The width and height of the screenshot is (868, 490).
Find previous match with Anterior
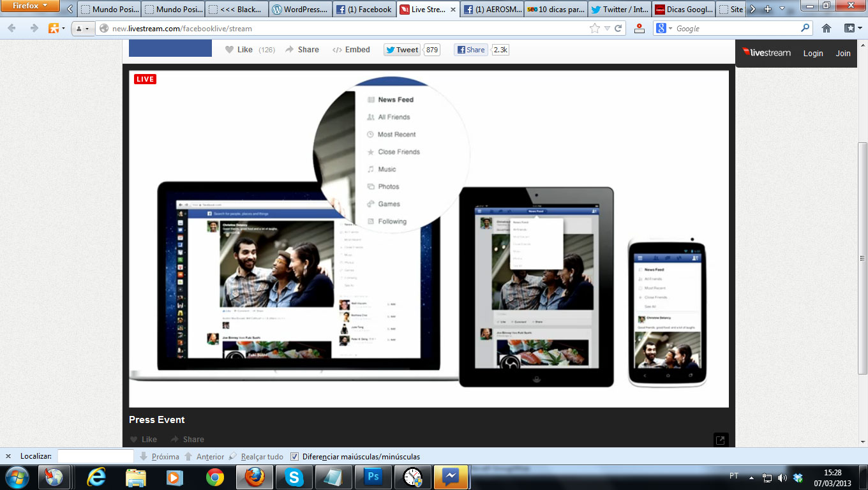point(204,456)
